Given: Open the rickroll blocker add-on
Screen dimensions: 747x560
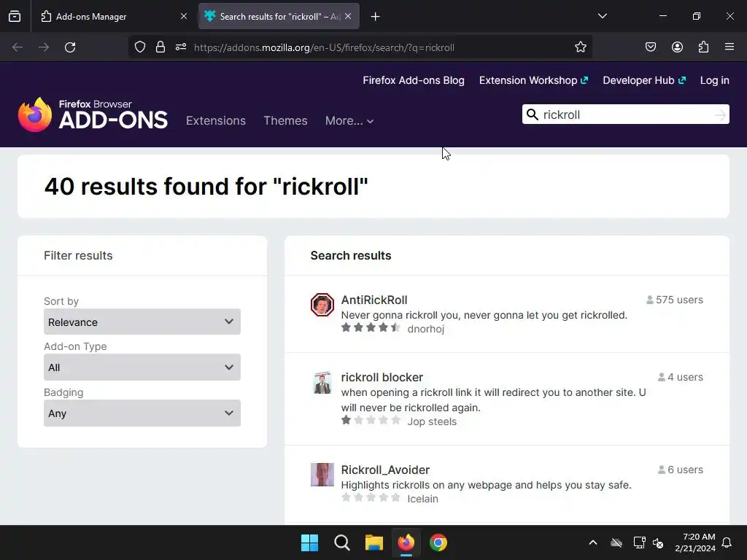Looking at the screenshot, I should pos(382,377).
